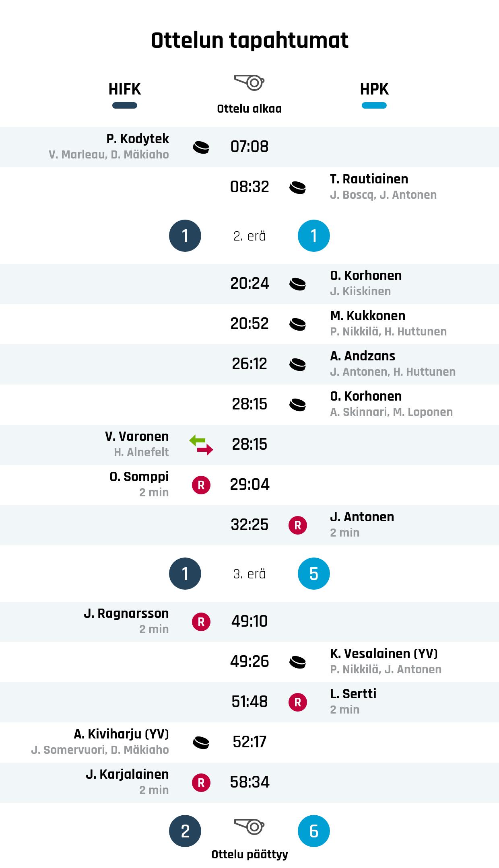Click L. Sertti's red penalty badge
Viewport: 499px width, 868px height.
(x=297, y=702)
